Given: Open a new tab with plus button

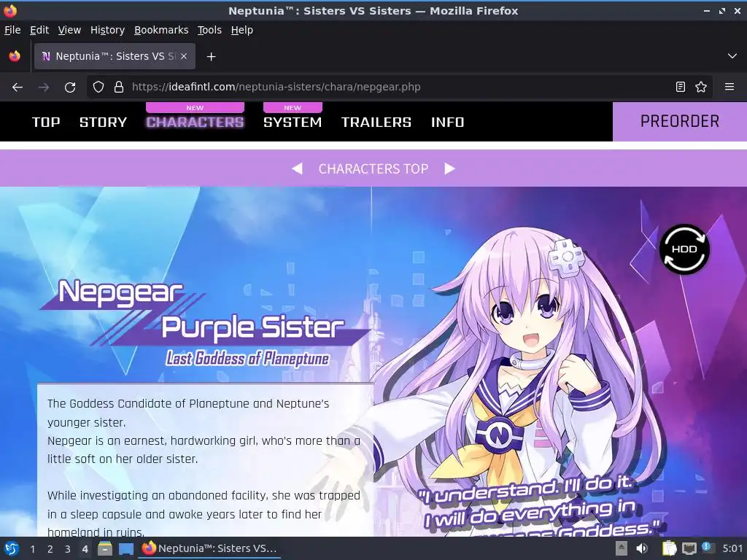Looking at the screenshot, I should coord(211,57).
